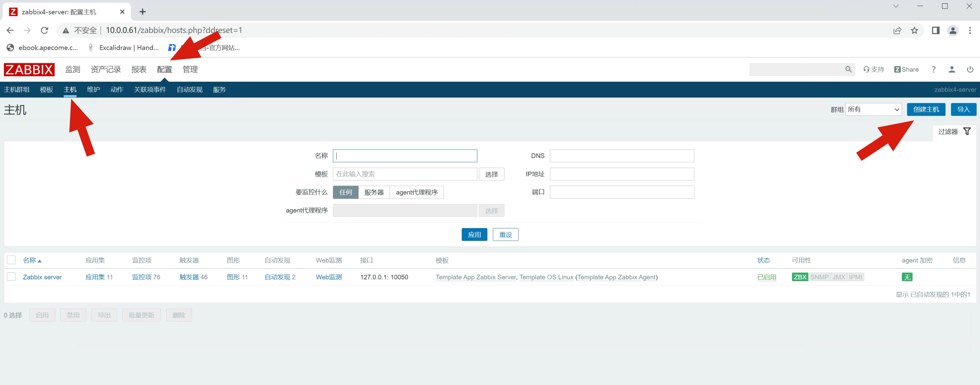This screenshot has height=385, width=980.
Task: Toggle the filter funnel icon
Action: [967, 132]
